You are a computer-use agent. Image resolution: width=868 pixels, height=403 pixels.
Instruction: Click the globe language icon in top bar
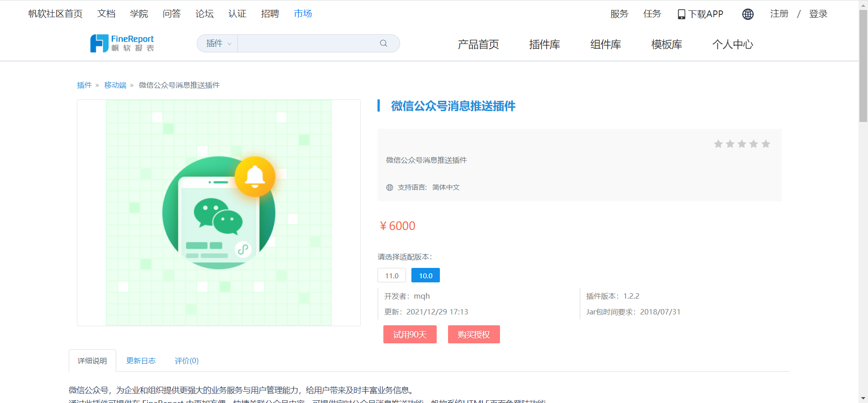tap(748, 14)
